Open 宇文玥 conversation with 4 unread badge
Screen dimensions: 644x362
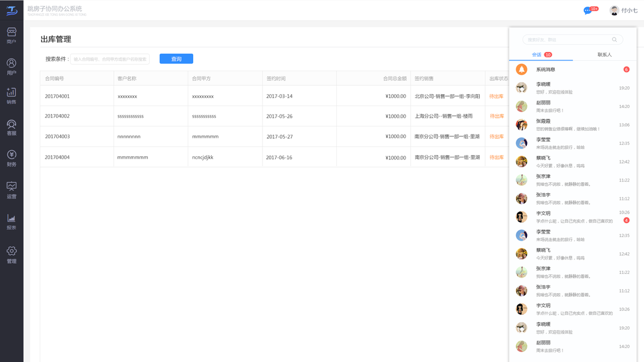pos(573,217)
